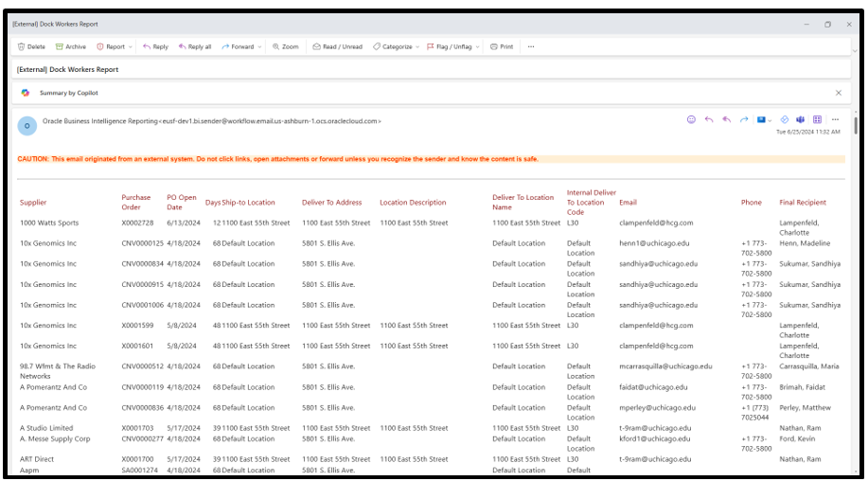Screen dimensions: 868x481
Task: Click recipient name Perley, Matthew
Action: click(806, 408)
